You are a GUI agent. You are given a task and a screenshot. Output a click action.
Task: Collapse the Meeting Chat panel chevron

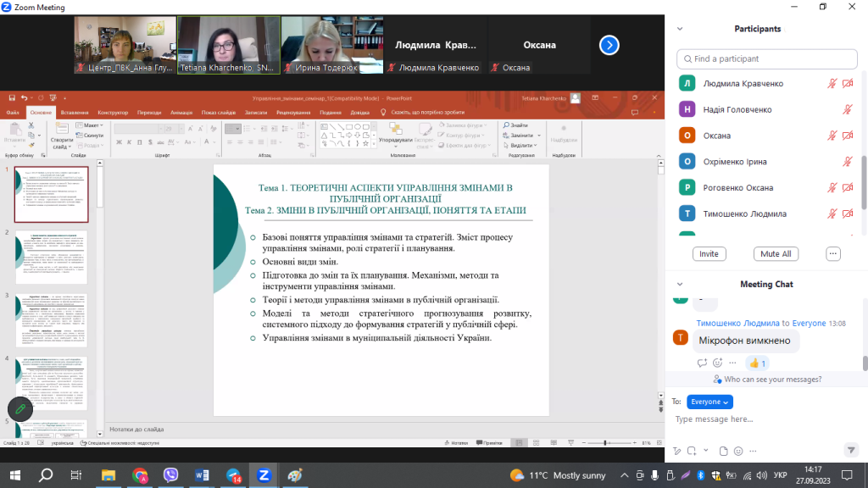679,285
